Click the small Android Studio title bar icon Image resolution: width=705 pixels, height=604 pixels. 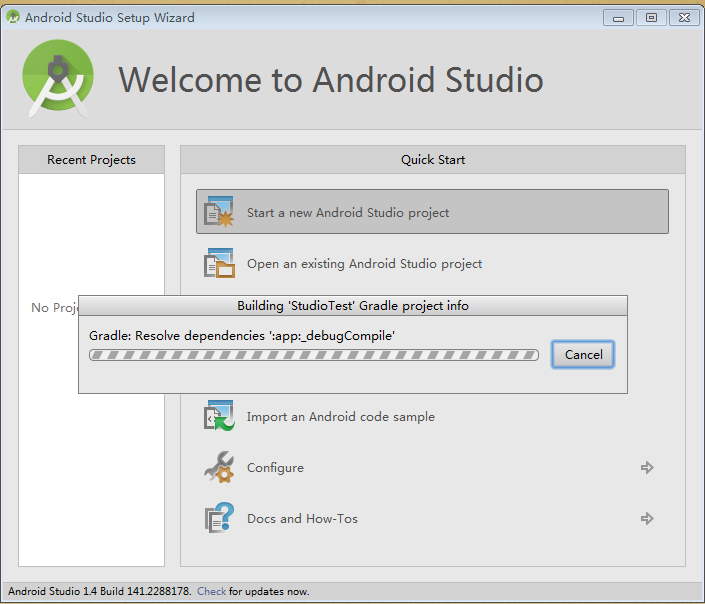click(13, 17)
